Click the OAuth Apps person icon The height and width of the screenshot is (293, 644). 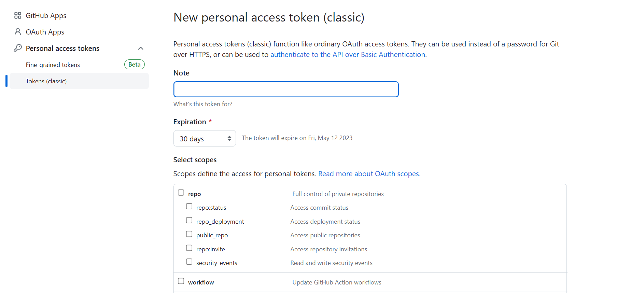[18, 32]
